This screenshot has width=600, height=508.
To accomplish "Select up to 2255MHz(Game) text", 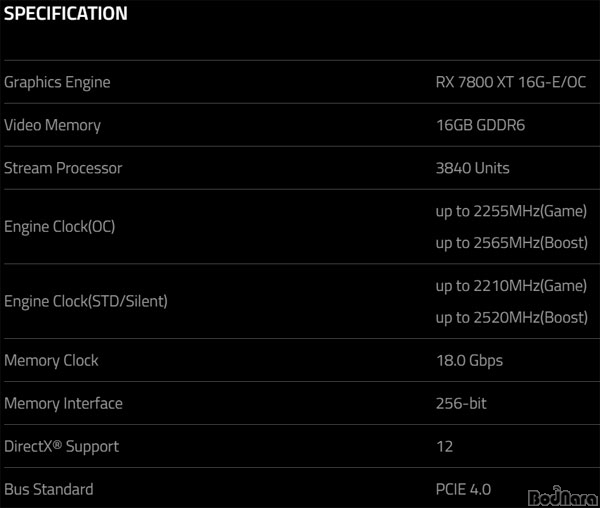I will click(x=511, y=211).
